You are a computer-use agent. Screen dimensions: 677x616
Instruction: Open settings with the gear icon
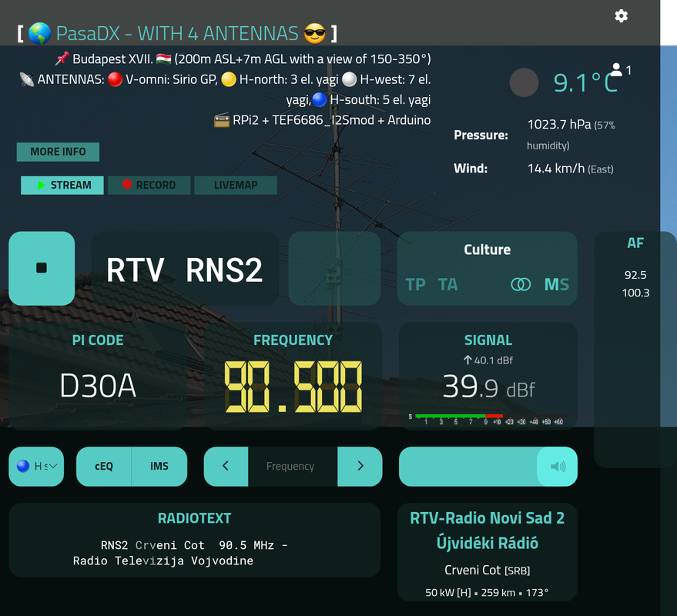pyautogui.click(x=621, y=16)
